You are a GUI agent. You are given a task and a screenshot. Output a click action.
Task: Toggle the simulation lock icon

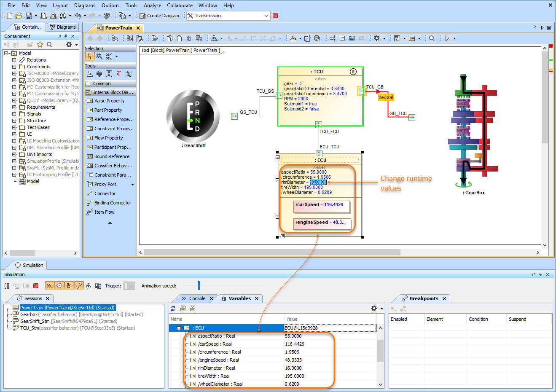point(89,286)
